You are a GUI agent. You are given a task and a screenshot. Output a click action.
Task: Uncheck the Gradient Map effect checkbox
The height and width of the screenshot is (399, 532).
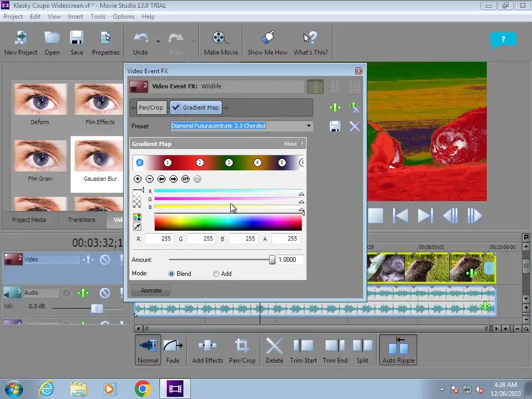pyautogui.click(x=176, y=108)
